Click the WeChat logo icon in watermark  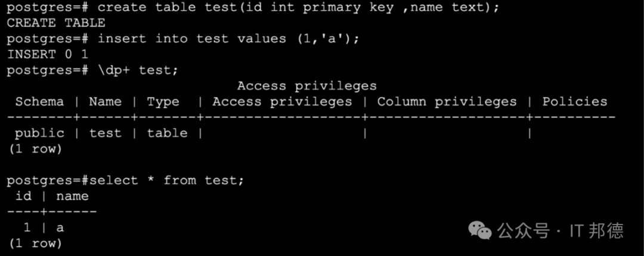click(x=481, y=230)
